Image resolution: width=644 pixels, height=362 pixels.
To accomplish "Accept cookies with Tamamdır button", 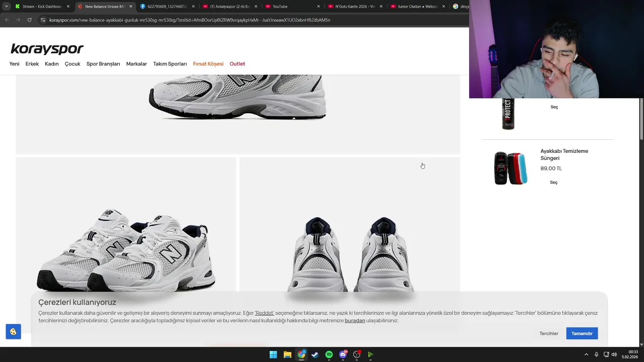I will (582, 333).
